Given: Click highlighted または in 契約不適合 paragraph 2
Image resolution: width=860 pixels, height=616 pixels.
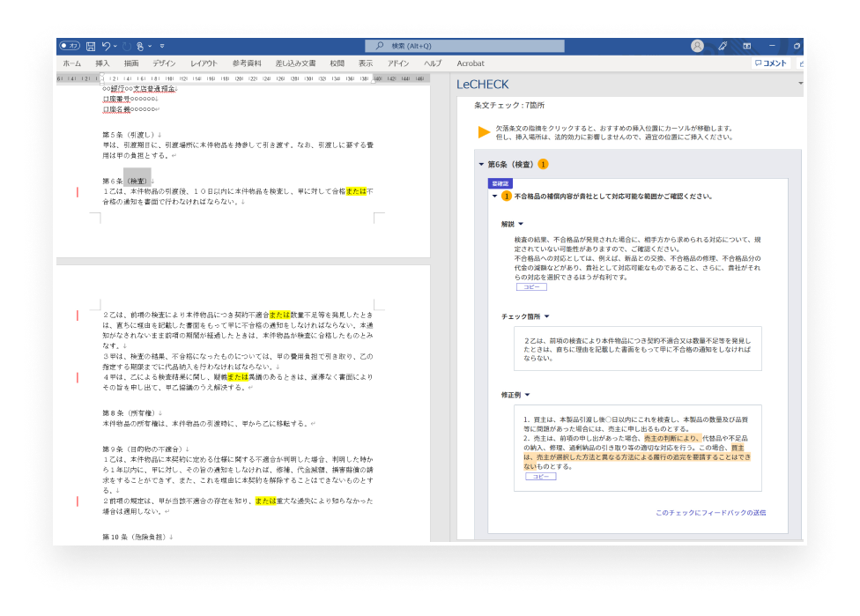Looking at the screenshot, I should point(279,315).
